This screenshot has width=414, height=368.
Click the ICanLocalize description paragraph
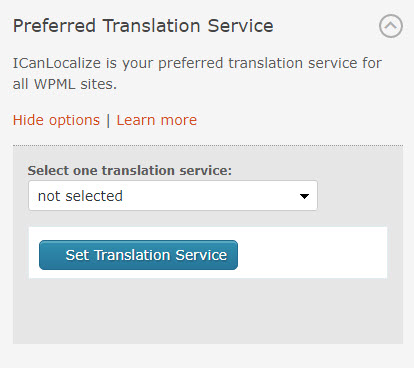click(197, 73)
